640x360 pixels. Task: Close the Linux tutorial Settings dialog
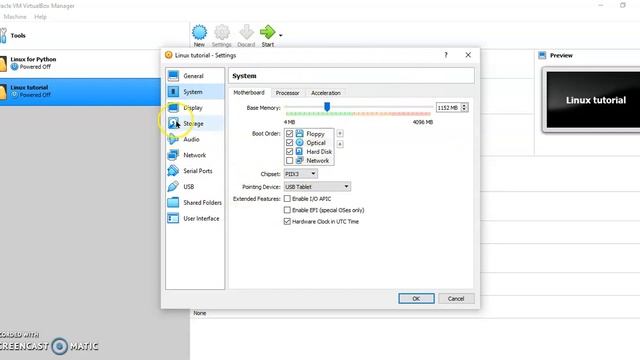click(x=468, y=55)
